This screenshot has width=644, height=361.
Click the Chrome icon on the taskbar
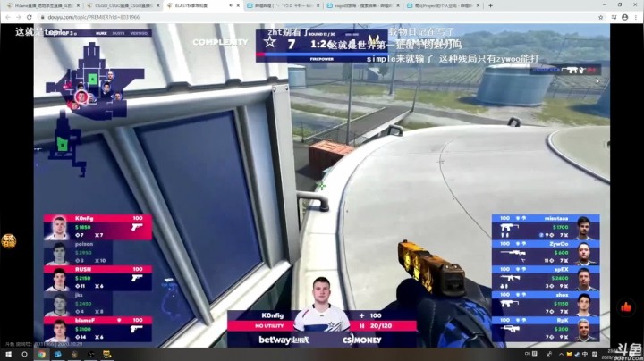41,354
